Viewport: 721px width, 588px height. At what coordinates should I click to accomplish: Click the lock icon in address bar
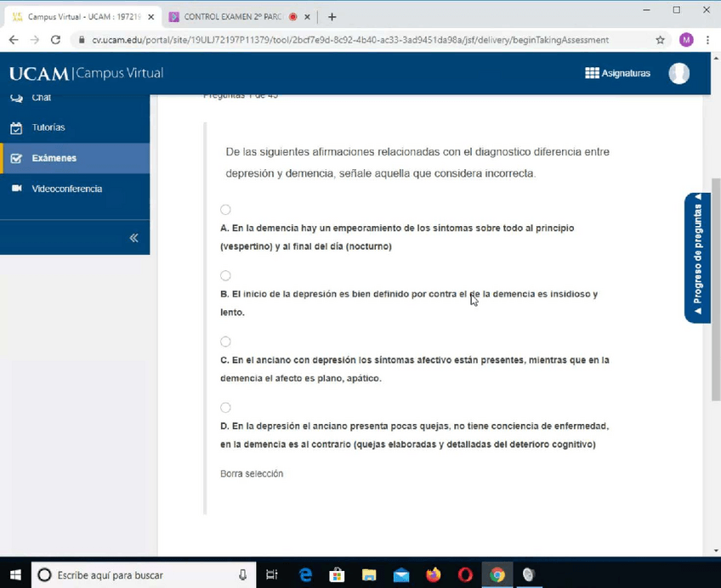82,40
